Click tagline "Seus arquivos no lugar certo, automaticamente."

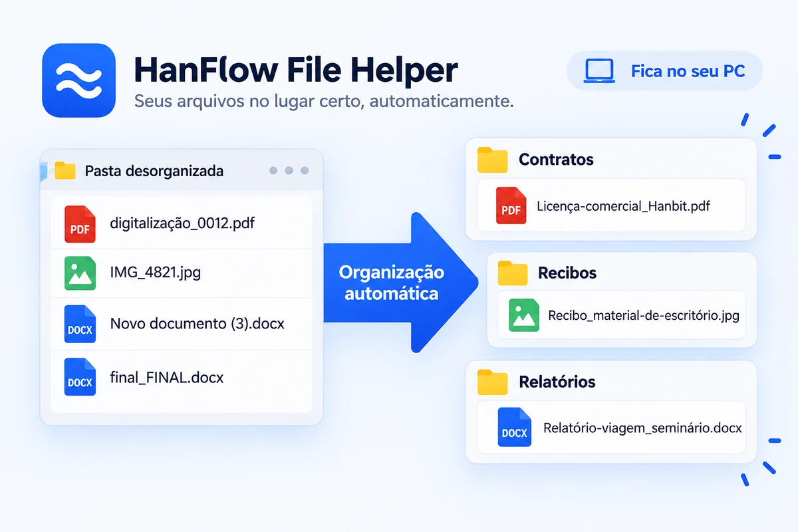(324, 102)
